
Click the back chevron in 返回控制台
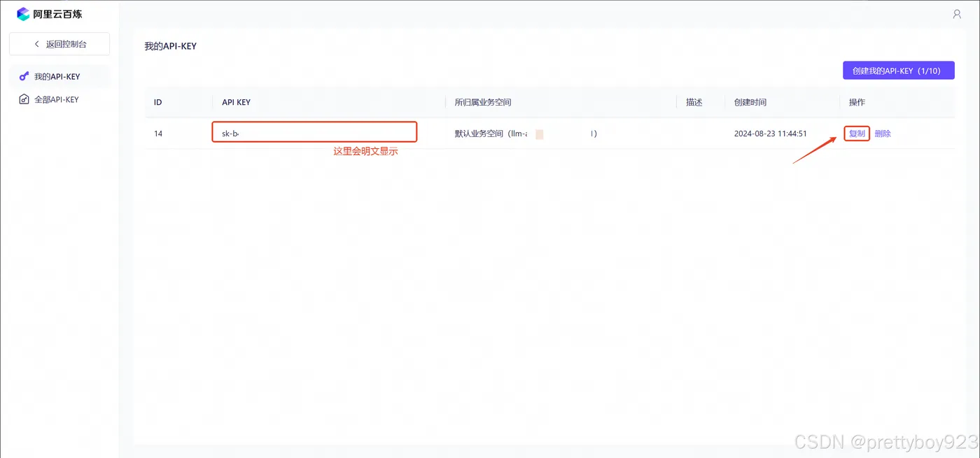tap(37, 44)
